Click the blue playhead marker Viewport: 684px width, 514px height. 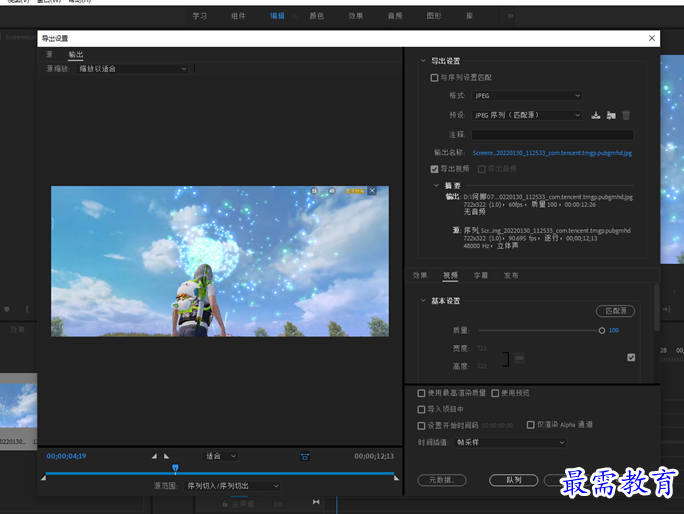(x=175, y=468)
